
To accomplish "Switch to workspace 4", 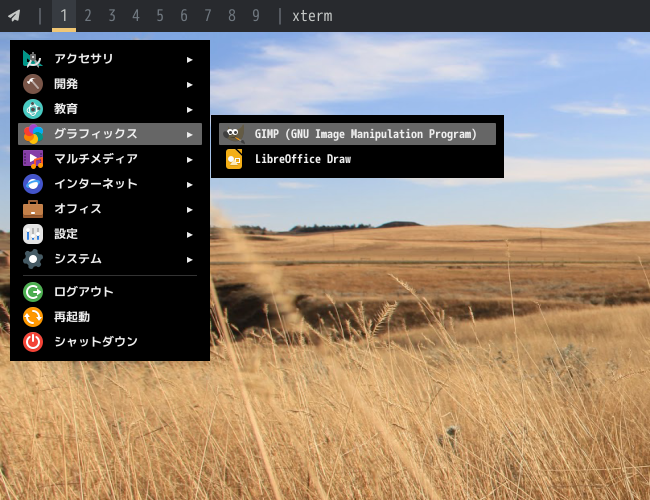I will click(x=136, y=16).
